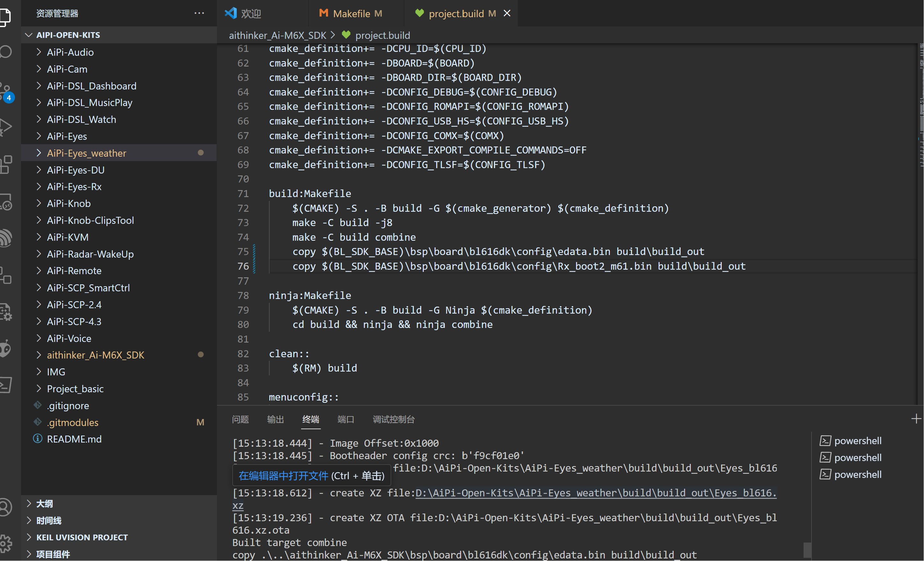Switch to the Makefile editor tab
924x561 pixels.
356,13
